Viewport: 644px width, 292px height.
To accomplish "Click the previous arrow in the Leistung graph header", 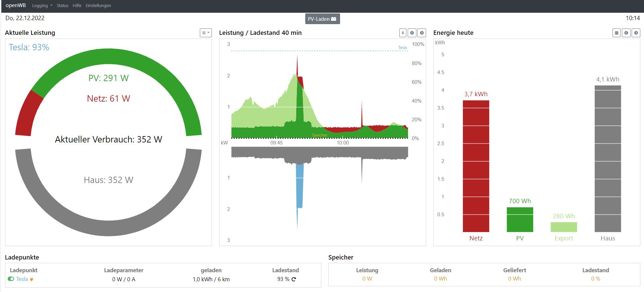I will pyautogui.click(x=412, y=33).
